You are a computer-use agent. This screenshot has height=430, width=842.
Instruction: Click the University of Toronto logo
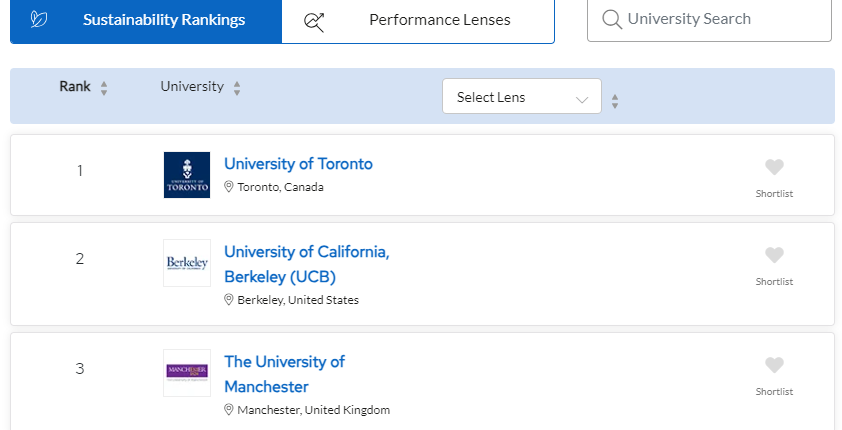[187, 175]
